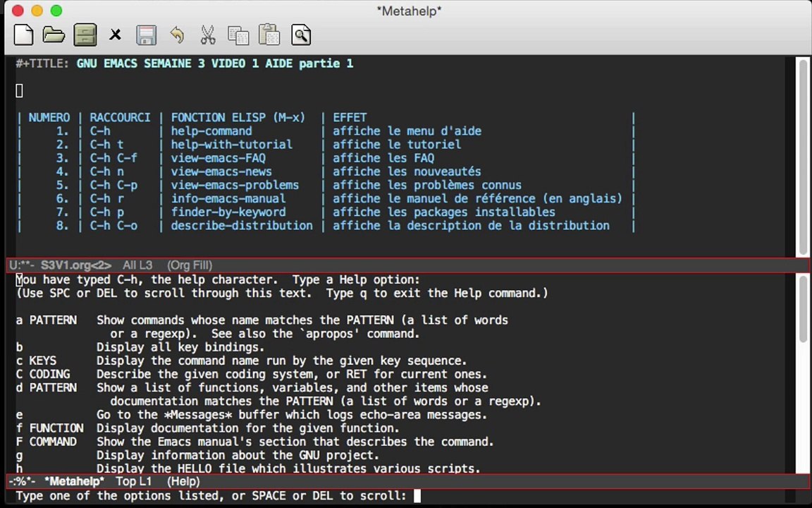
Task: Click the finder-by-keyword table cell
Action: pos(228,212)
